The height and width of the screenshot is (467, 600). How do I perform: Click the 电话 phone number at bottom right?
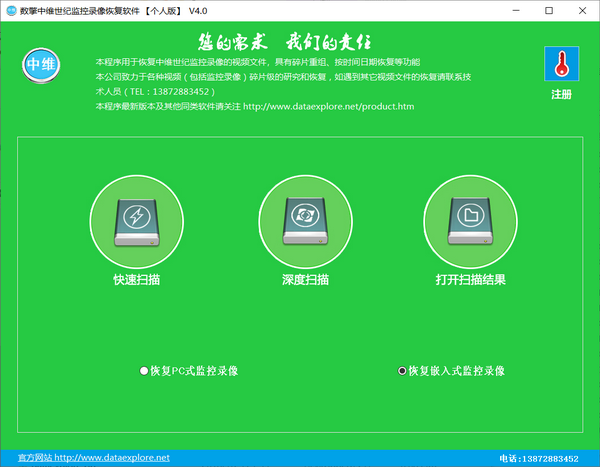tap(538, 457)
